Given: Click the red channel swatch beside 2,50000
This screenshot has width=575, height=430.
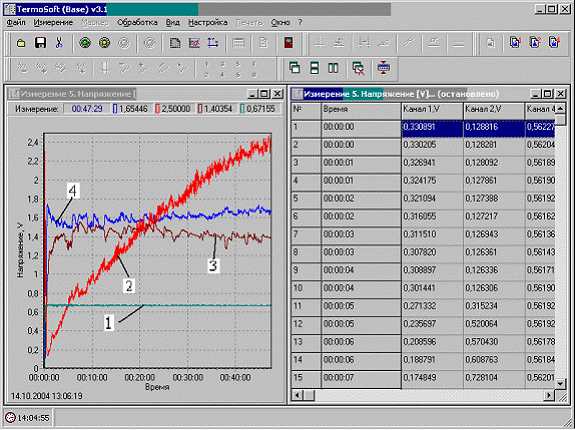Looking at the screenshot, I should tap(158, 109).
